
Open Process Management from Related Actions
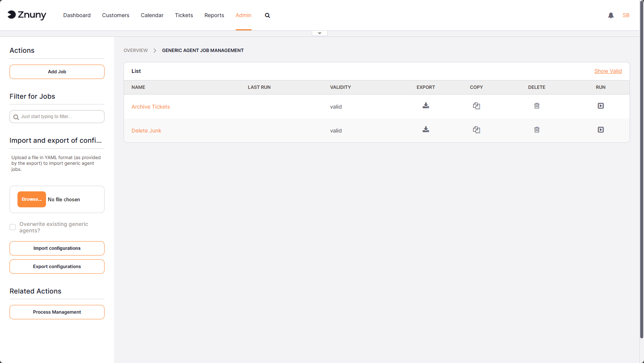coord(57,312)
